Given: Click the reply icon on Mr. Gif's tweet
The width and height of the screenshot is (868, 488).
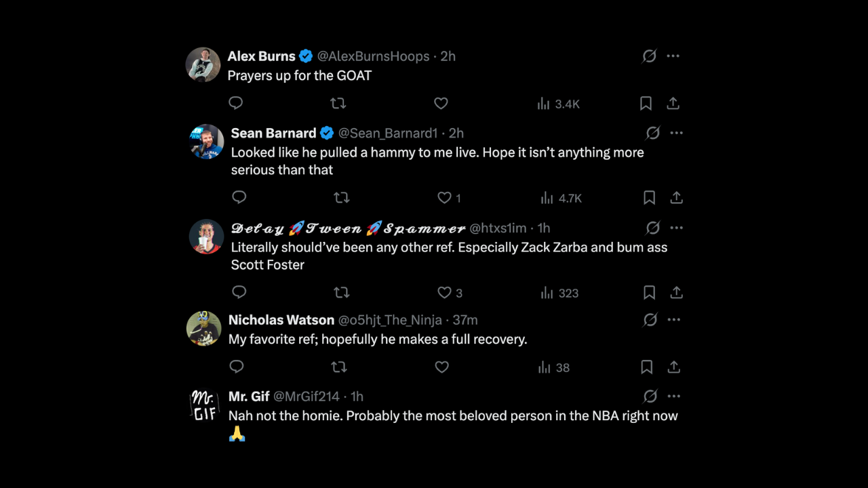Looking at the screenshot, I should (x=236, y=461).
